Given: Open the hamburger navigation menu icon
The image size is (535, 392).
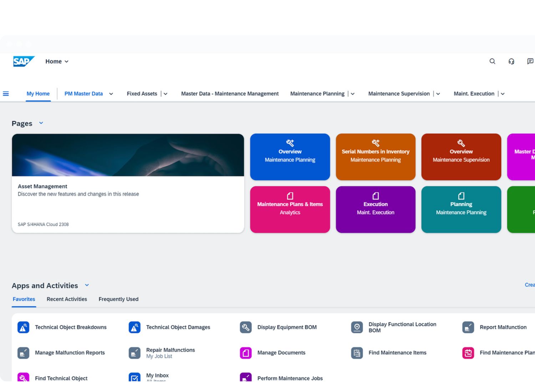Looking at the screenshot, I should (x=6, y=94).
